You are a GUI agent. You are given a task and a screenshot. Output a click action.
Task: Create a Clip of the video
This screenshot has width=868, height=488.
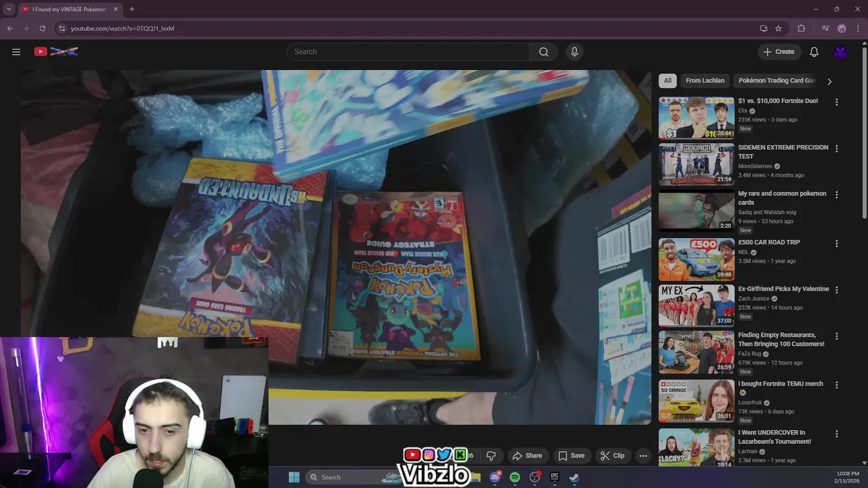[612, 455]
